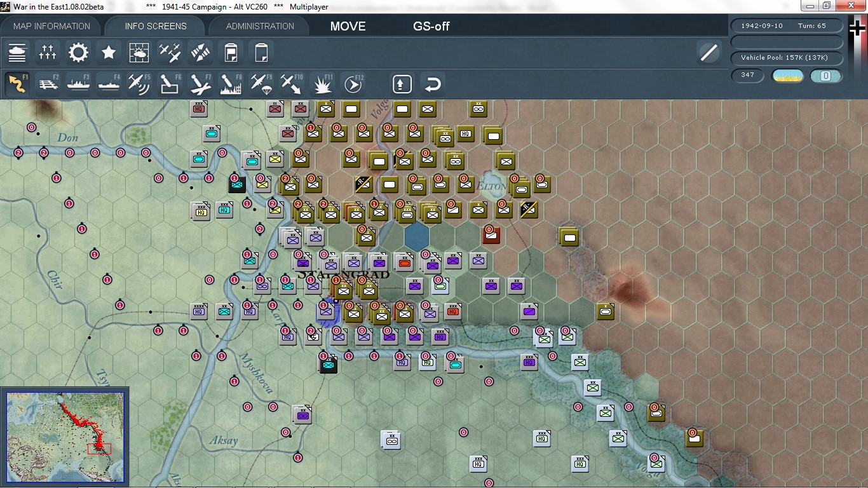Image resolution: width=868 pixels, height=488 pixels.
Task: Click the clear weather indicator pill
Action: click(787, 76)
